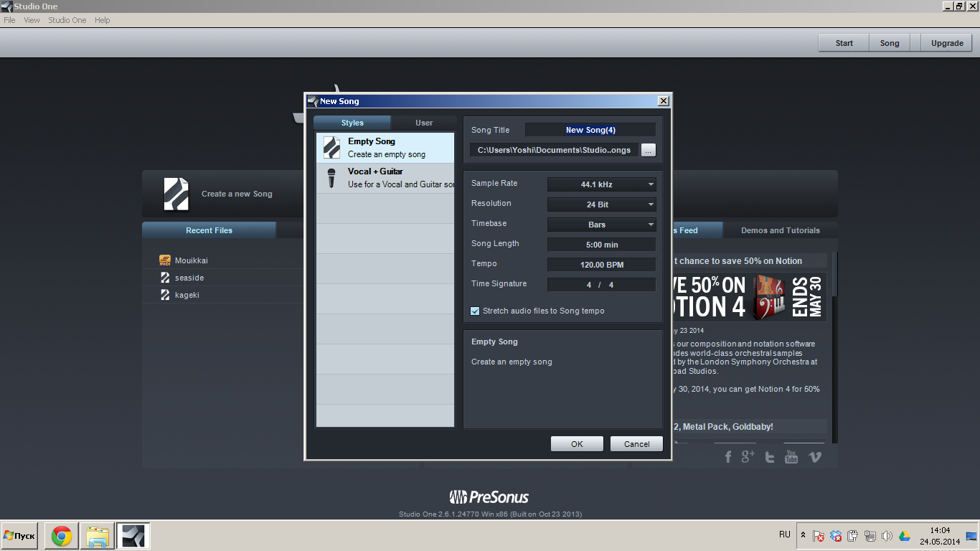The image size is (980, 551).
Task: Open the Windows Пуск start button
Action: 19,536
